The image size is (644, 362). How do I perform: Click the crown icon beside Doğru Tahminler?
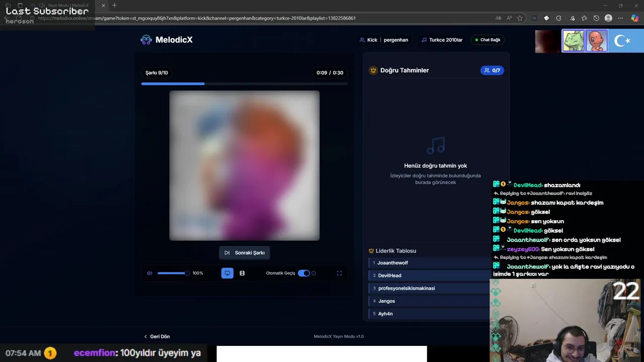[x=373, y=70]
